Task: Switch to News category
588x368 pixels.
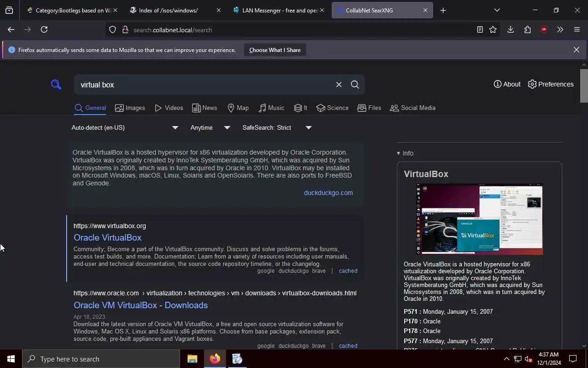Action: (x=204, y=108)
